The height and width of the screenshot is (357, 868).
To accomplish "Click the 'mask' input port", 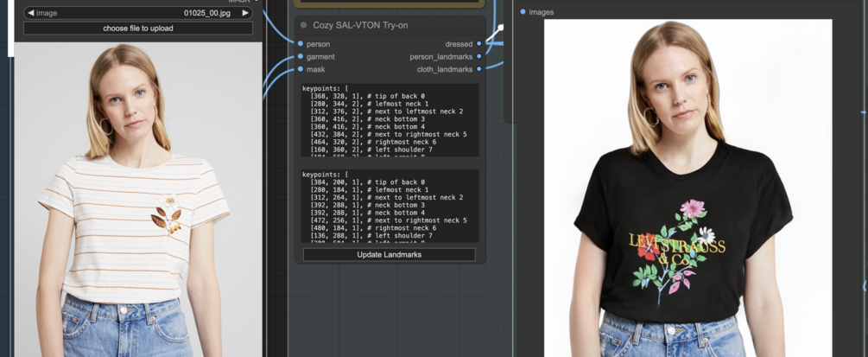I will pos(300,69).
